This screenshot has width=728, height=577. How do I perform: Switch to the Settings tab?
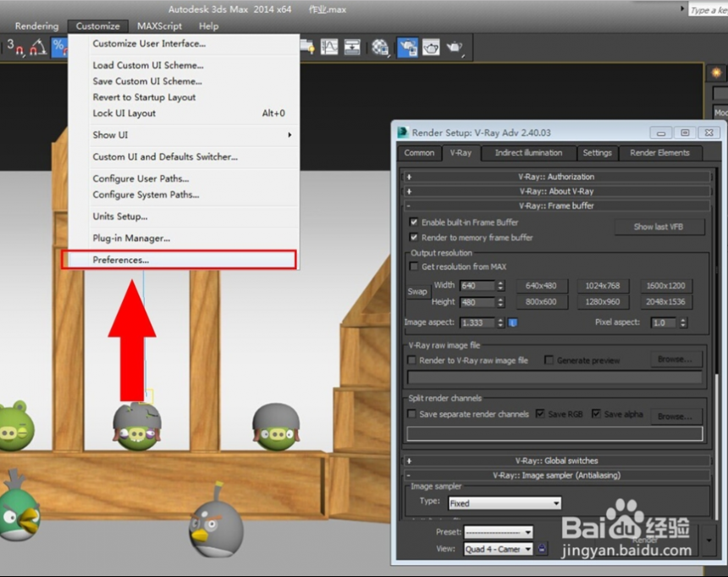(x=597, y=153)
